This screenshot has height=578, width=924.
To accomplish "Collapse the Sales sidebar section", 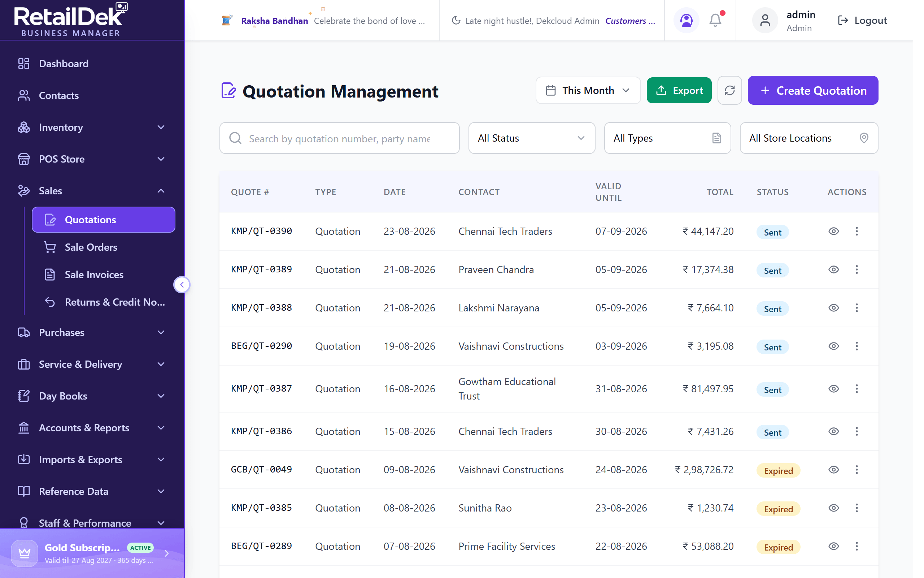I will click(92, 191).
